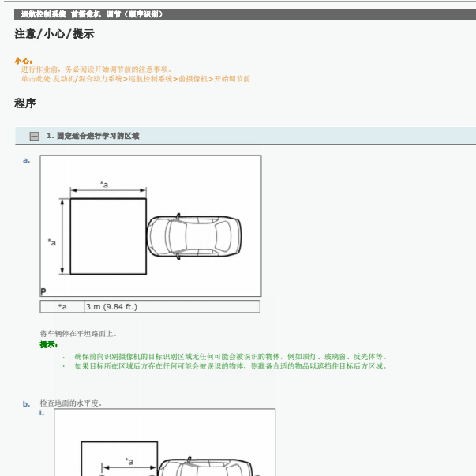Click the green '提示' hint heading
The image size is (476, 476).
[49, 344]
